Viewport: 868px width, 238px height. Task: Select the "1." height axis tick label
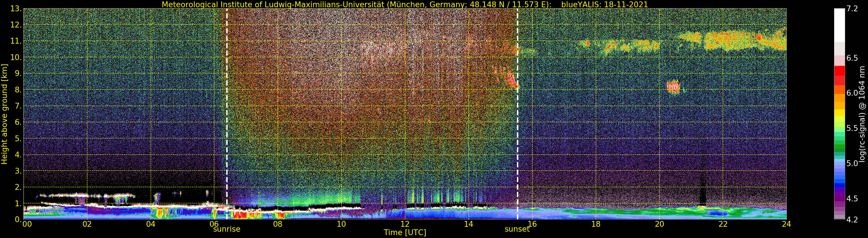coord(18,203)
